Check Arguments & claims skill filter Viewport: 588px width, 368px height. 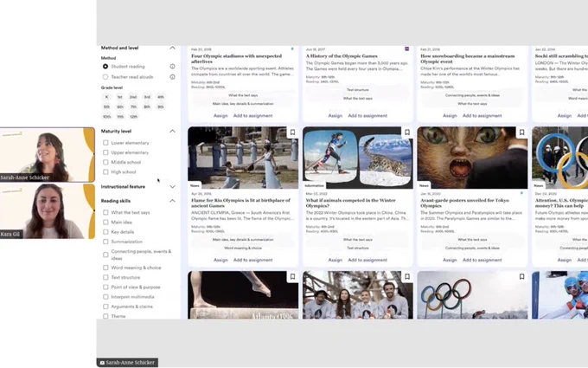coord(105,307)
